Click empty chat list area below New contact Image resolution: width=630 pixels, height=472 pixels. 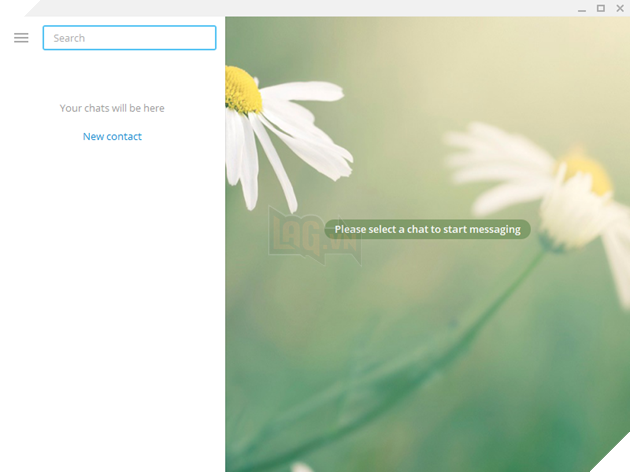[112, 300]
